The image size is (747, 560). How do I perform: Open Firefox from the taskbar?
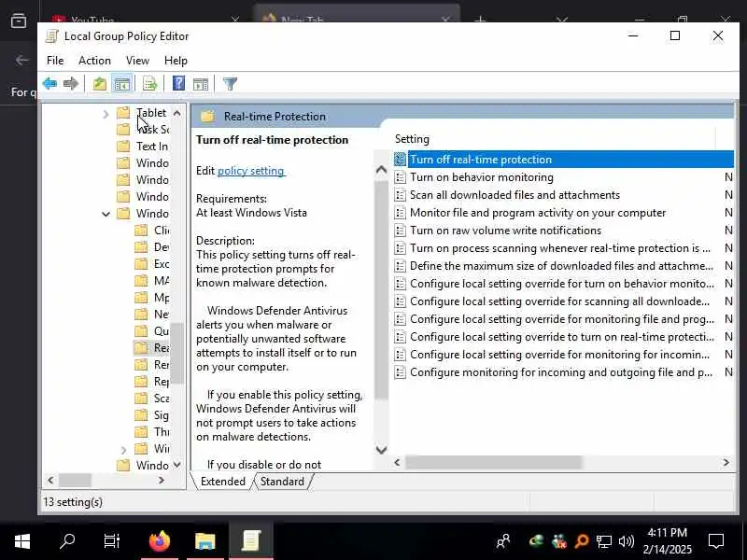coord(160,540)
